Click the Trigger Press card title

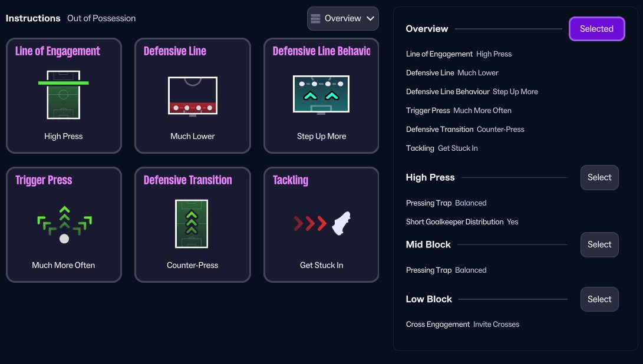44,180
